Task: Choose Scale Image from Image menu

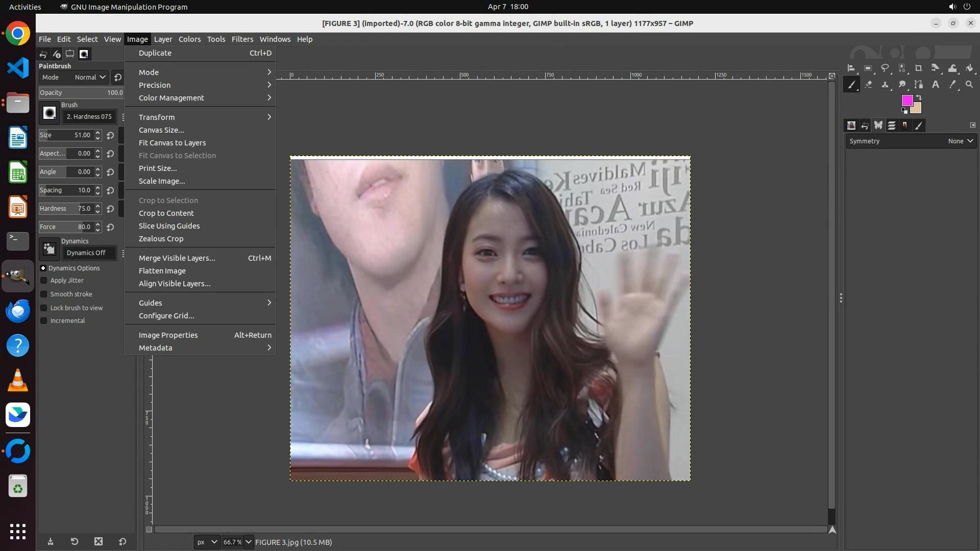Action: pos(162,181)
